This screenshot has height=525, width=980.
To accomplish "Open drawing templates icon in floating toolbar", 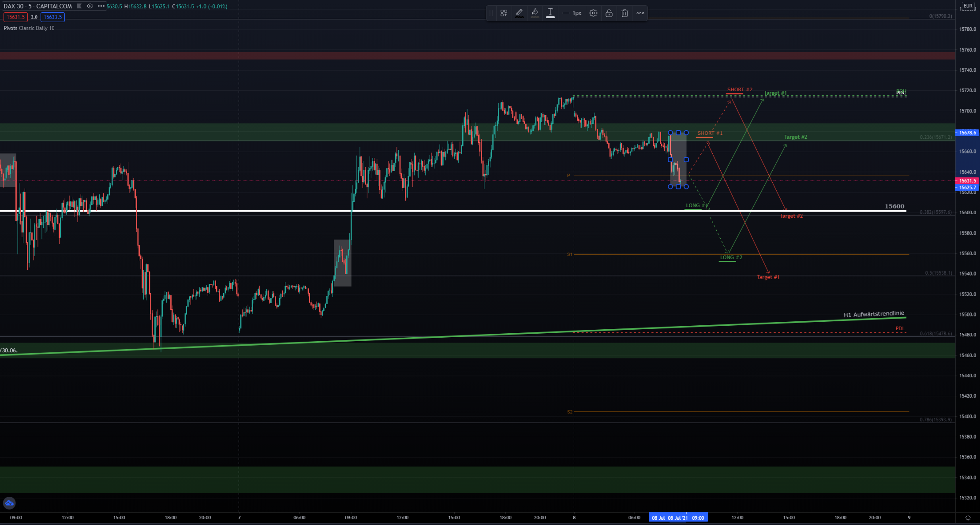I will tap(504, 13).
